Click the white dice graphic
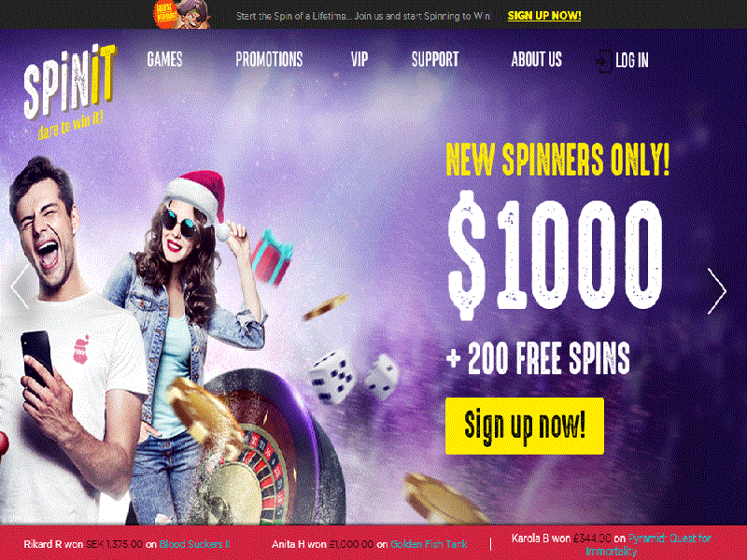The image size is (747, 560). 354,378
